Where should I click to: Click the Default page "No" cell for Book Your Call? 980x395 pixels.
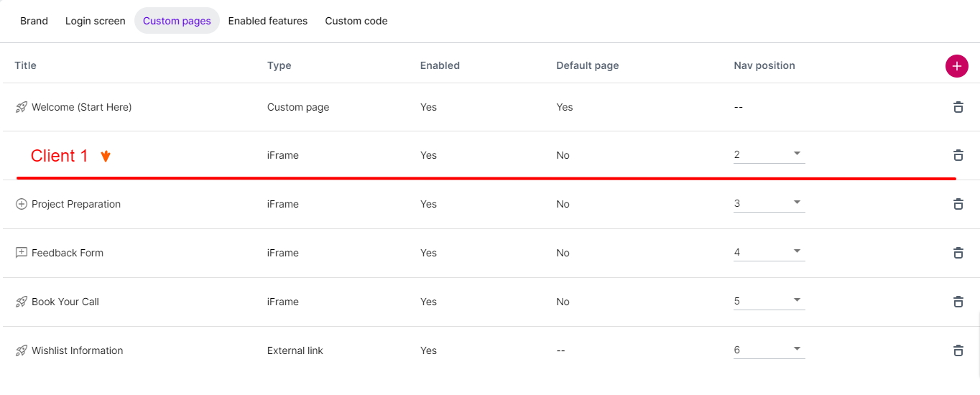(563, 302)
